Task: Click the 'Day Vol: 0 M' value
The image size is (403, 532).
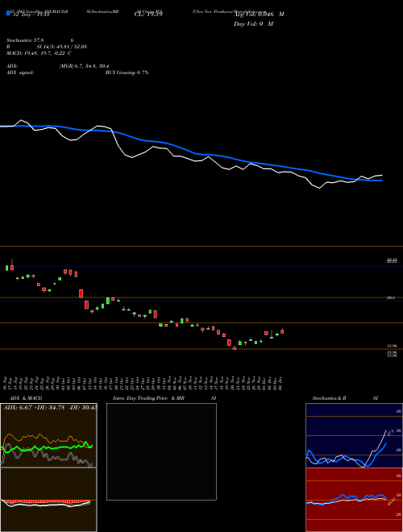Action: click(253, 24)
